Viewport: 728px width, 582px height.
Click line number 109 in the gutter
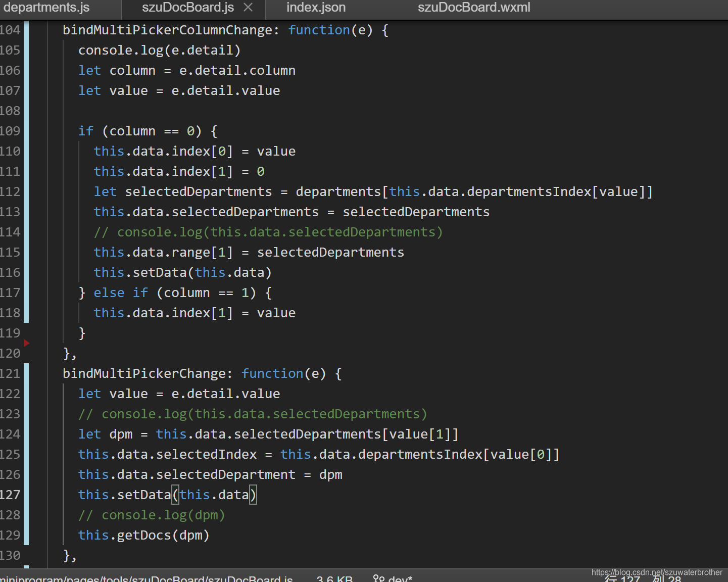pyautogui.click(x=10, y=131)
